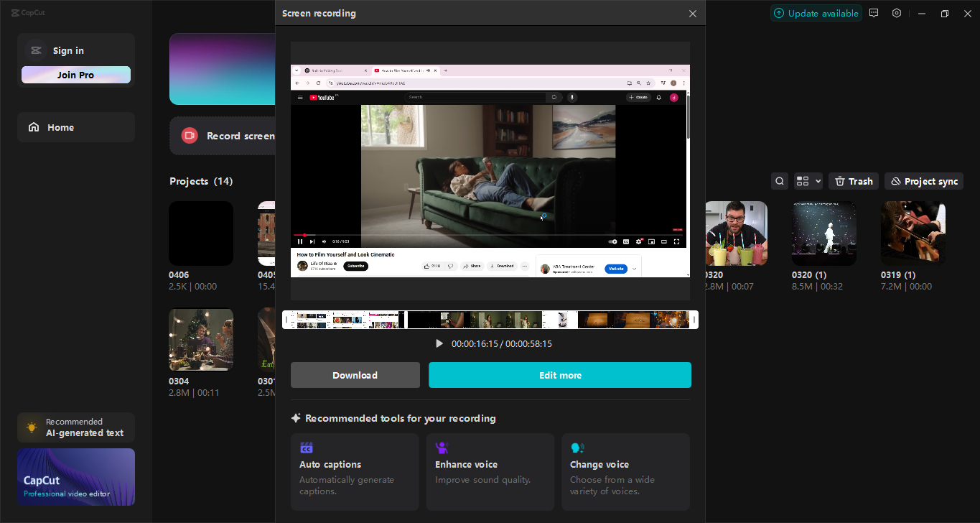Click the "2.8M | 00:11" project info

194,393
